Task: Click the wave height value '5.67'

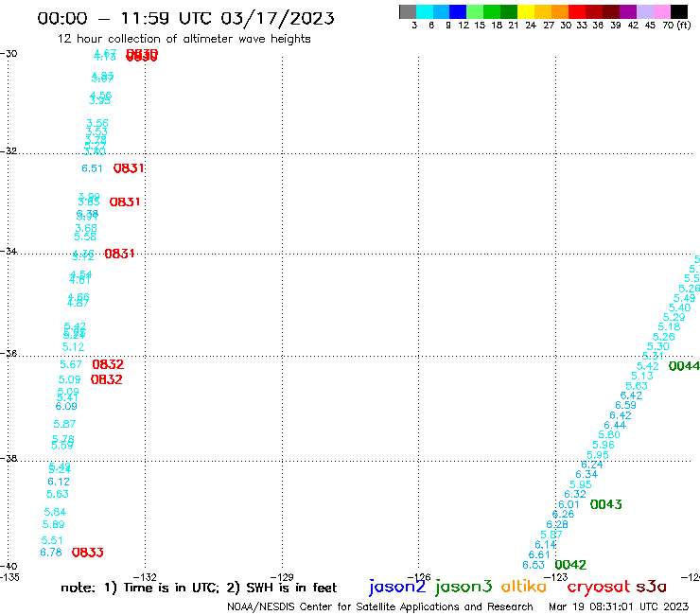Action: click(x=71, y=364)
